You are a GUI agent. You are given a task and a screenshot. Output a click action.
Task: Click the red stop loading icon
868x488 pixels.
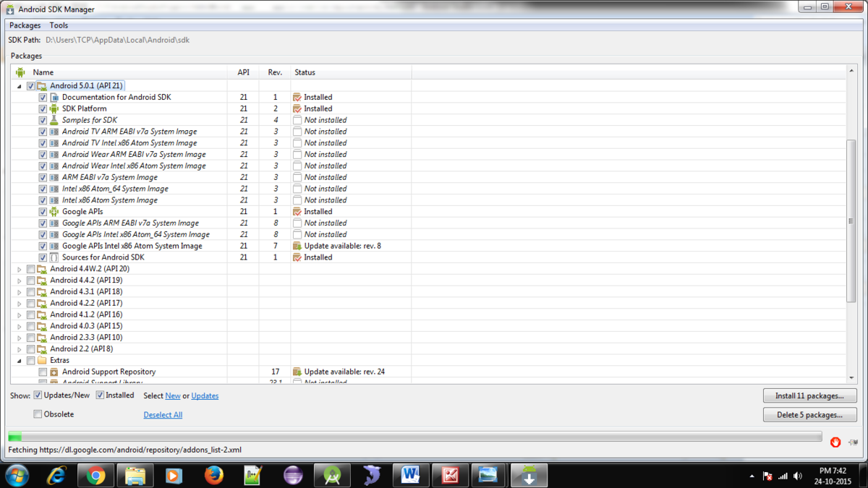click(835, 442)
